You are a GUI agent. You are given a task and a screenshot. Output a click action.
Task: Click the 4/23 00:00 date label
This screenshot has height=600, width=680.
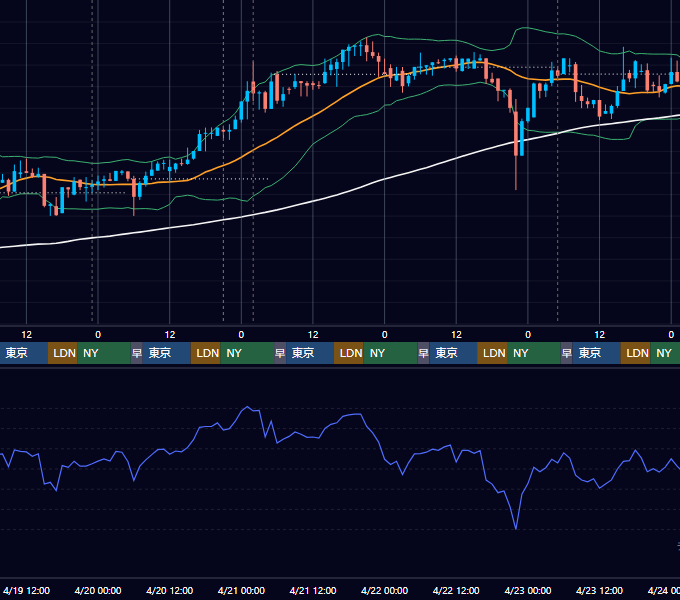click(x=528, y=590)
